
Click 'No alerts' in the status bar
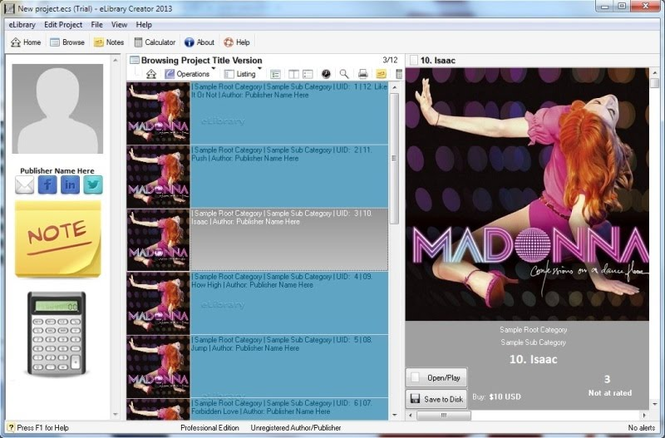tap(641, 428)
